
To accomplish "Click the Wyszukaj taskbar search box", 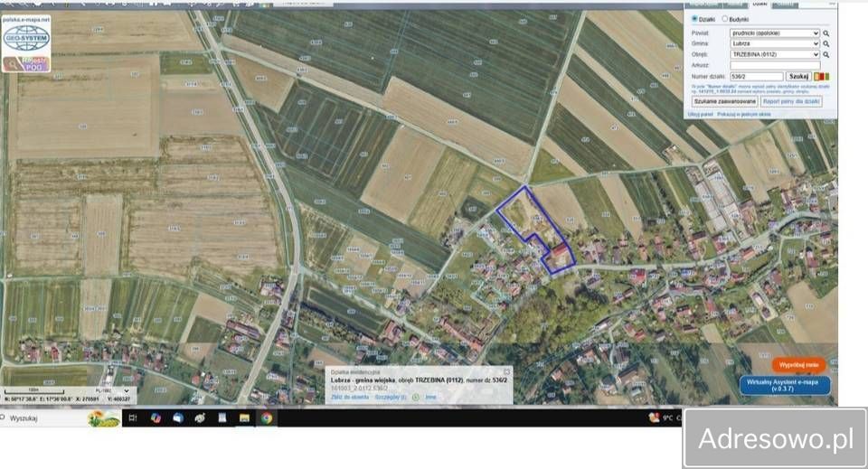I will (x=60, y=418).
